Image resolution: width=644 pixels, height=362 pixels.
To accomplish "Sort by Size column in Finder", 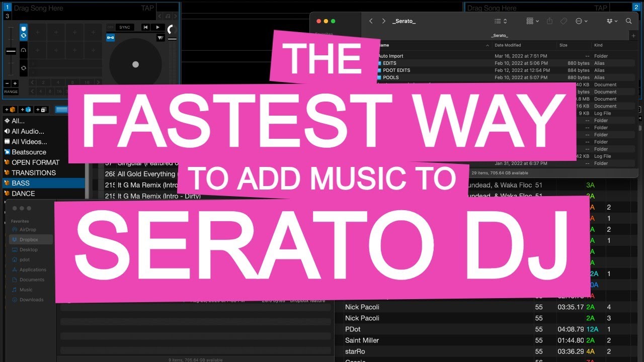I will point(563,45).
